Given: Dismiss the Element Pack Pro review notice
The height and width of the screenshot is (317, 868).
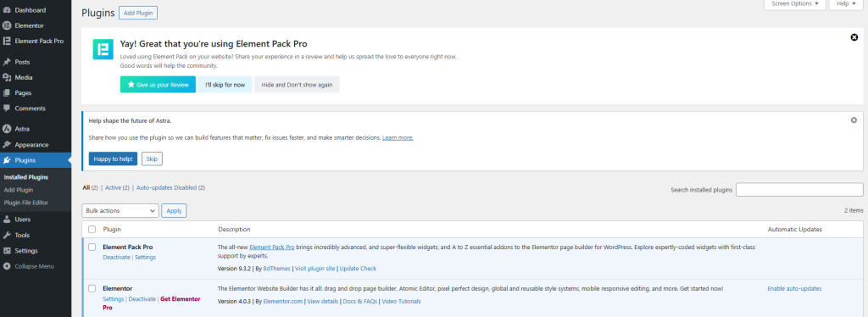Looking at the screenshot, I should coord(854,37).
